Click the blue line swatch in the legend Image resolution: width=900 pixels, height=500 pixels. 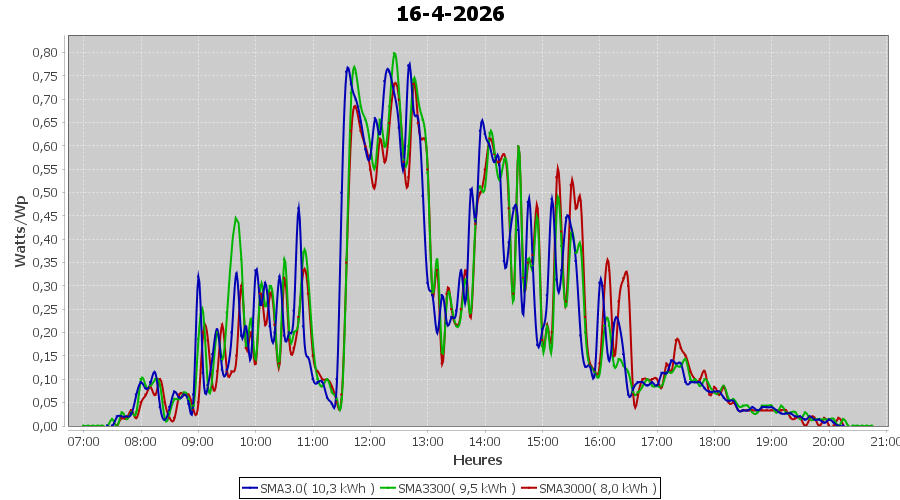coord(250,488)
